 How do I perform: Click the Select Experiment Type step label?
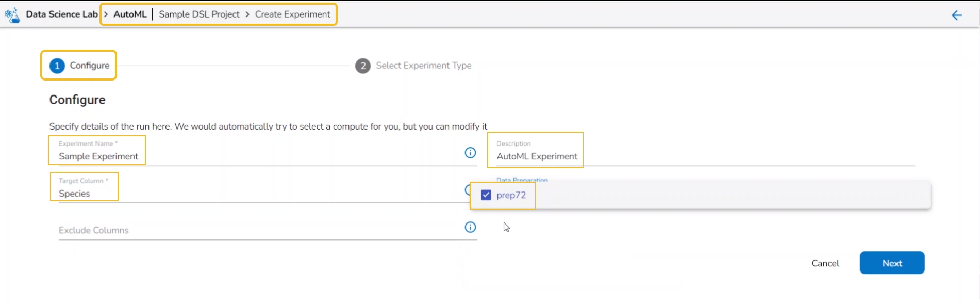point(423,66)
